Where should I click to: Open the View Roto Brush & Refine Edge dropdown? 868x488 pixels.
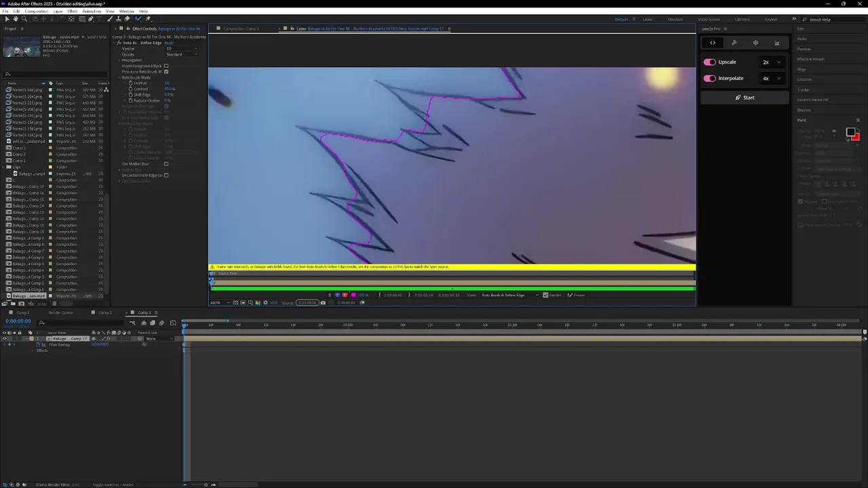510,295
